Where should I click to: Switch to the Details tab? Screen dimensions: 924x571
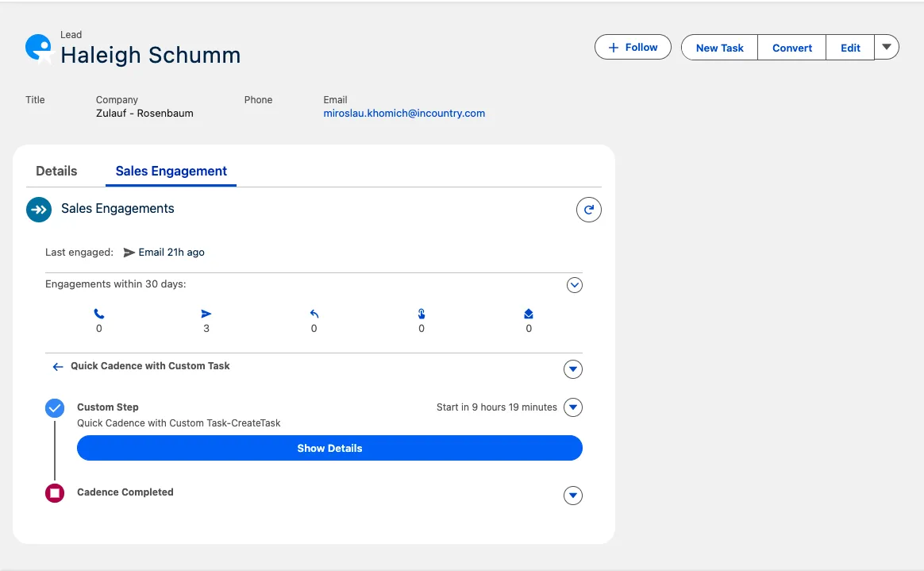click(x=56, y=171)
